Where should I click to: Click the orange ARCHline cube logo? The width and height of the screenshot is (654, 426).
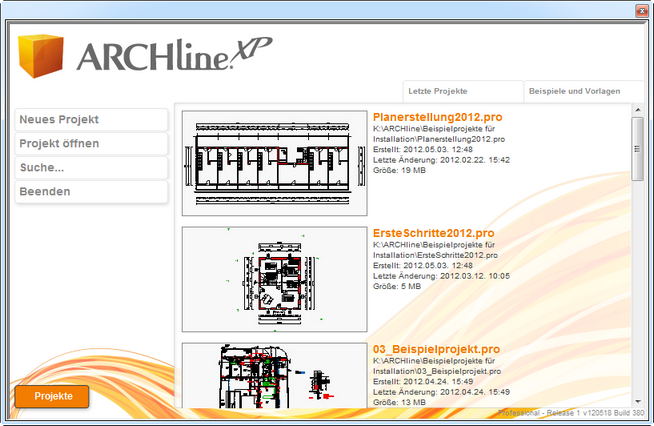[41, 55]
